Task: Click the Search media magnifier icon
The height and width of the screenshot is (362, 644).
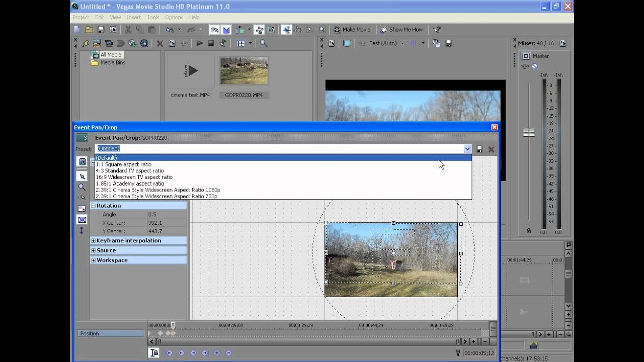Action: coord(264,44)
